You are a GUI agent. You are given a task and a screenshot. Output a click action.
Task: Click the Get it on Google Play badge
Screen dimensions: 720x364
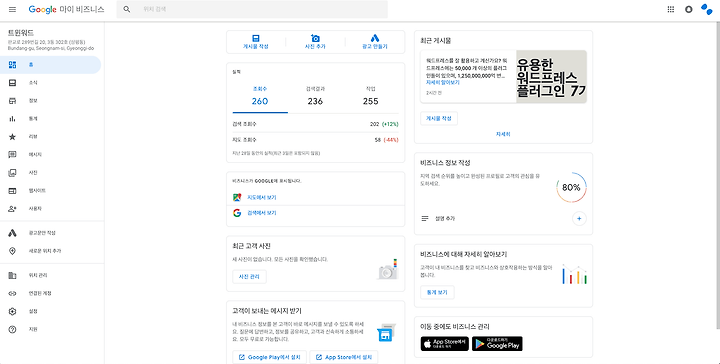point(497,343)
